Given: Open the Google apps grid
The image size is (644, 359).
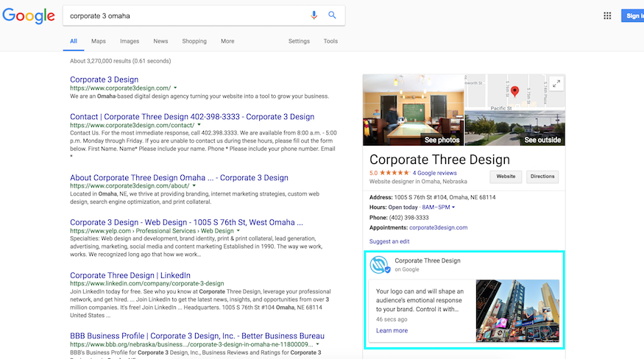Looking at the screenshot, I should (607, 15).
